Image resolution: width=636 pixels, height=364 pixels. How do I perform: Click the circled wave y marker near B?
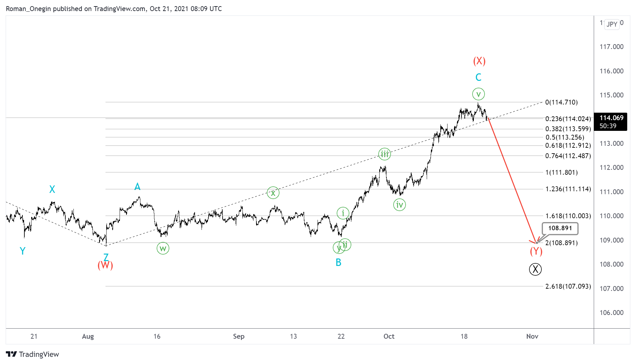coord(339,248)
